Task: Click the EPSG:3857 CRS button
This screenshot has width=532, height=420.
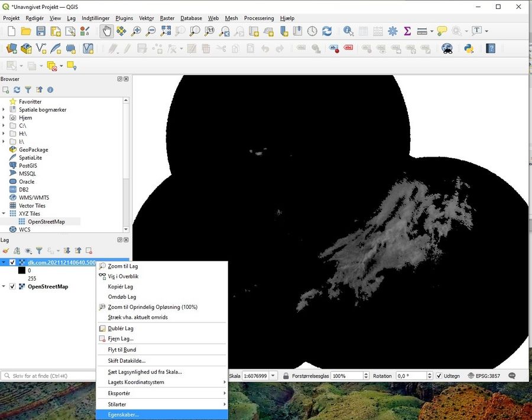Action: tap(484, 376)
